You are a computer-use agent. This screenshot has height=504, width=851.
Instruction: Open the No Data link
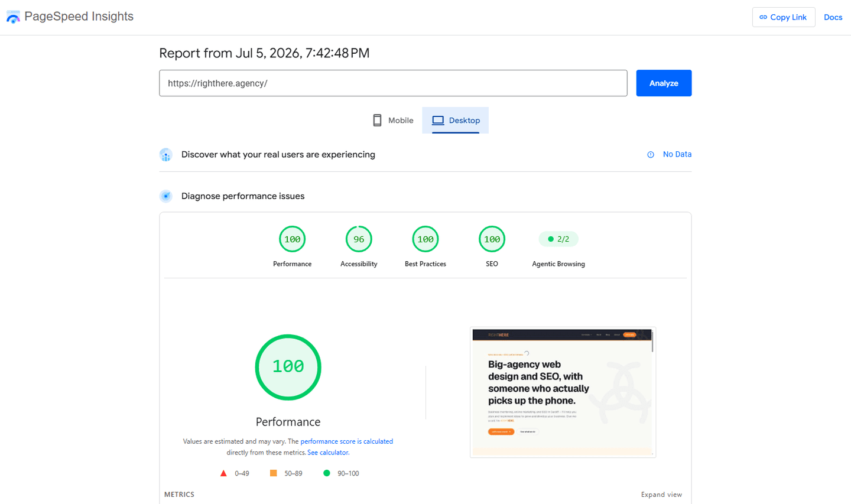coord(677,154)
